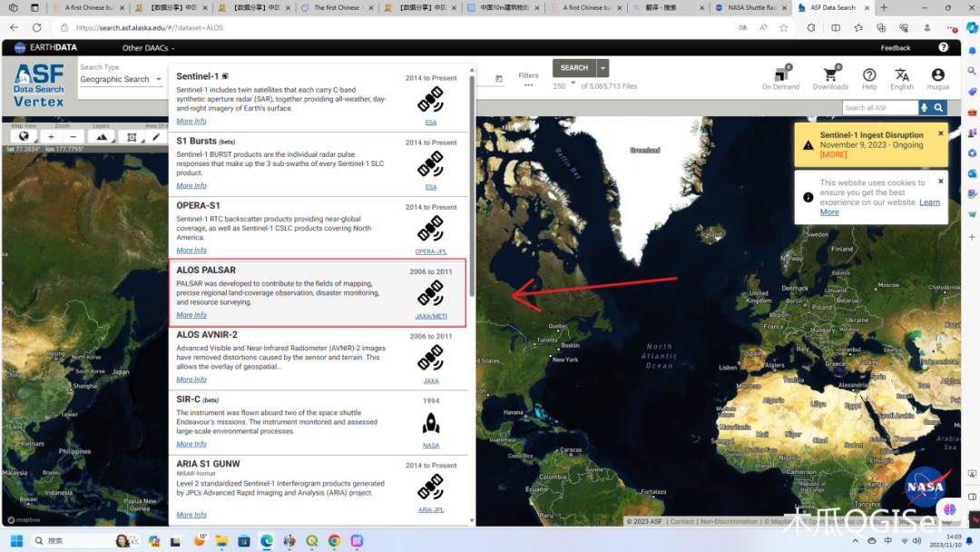Open the Downloads cart
Screen dimensions: 980x552
(x=830, y=78)
